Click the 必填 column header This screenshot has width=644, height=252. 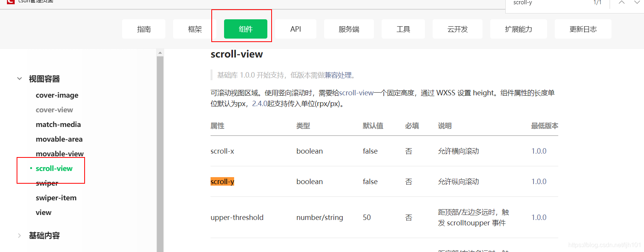click(x=412, y=126)
